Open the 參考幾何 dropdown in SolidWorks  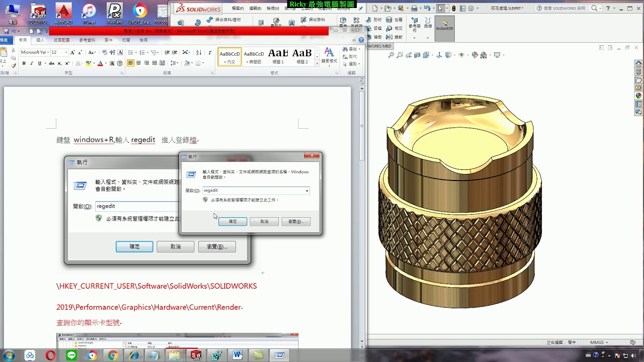click(x=415, y=37)
